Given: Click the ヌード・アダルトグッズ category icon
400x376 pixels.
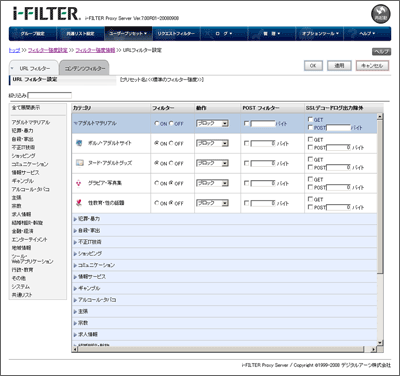Looking at the screenshot, I should [x=79, y=163].
